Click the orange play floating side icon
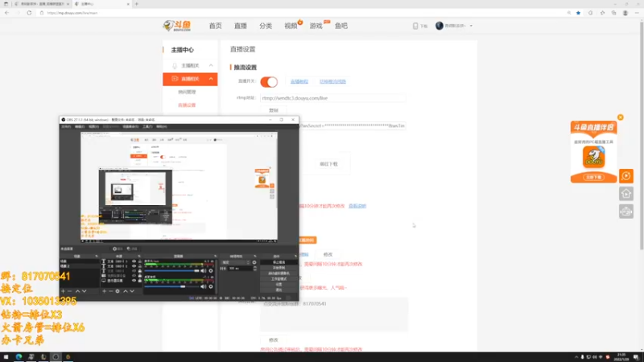 [x=626, y=176]
